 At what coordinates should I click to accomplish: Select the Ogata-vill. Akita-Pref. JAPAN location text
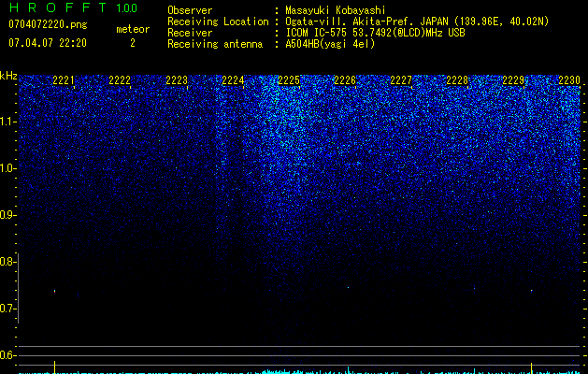(417, 22)
